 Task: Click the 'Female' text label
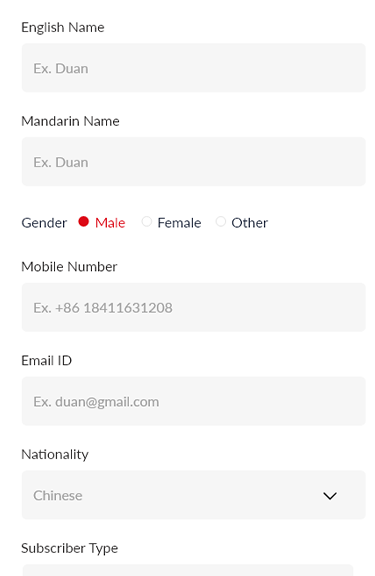[179, 223]
